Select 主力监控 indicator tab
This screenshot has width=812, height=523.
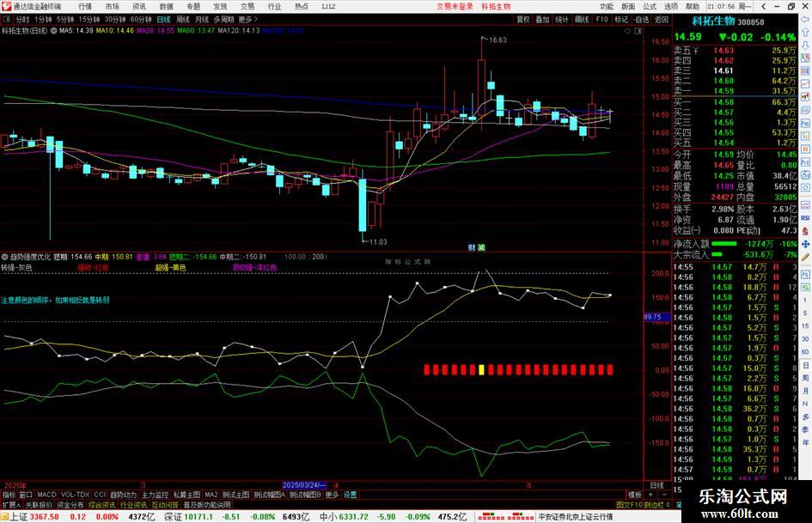(x=156, y=495)
